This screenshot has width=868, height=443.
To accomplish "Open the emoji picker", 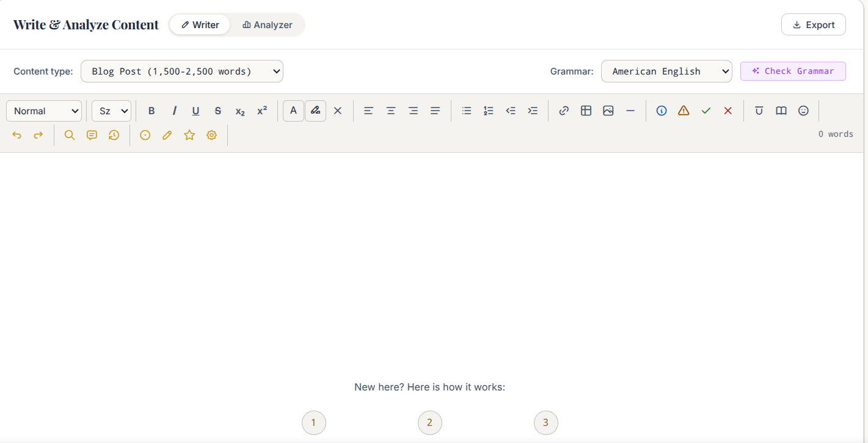I will [803, 111].
